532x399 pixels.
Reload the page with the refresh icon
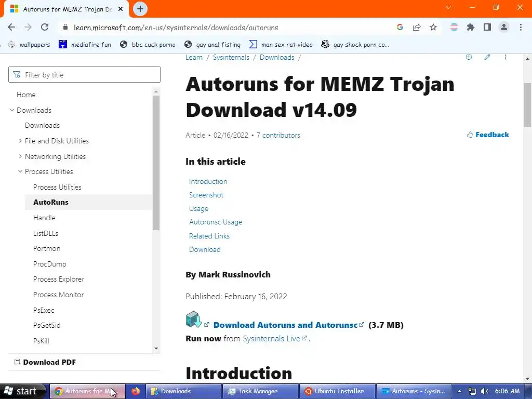tap(45, 28)
